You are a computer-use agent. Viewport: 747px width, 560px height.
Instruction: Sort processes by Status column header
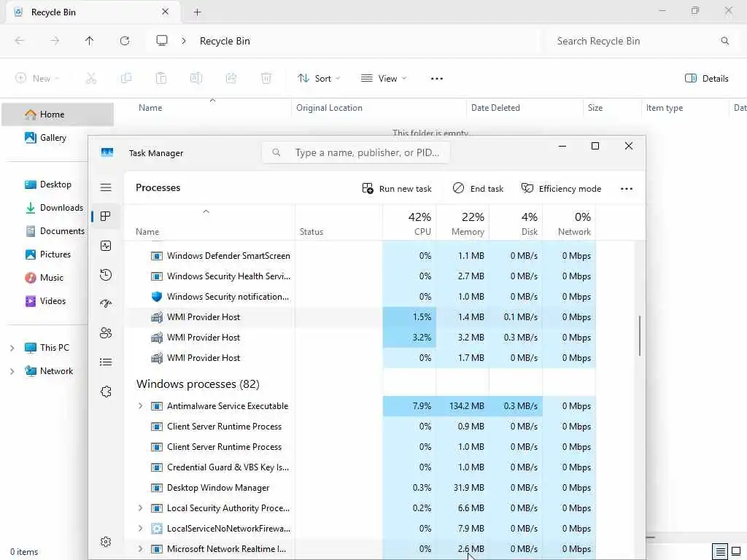pyautogui.click(x=338, y=223)
